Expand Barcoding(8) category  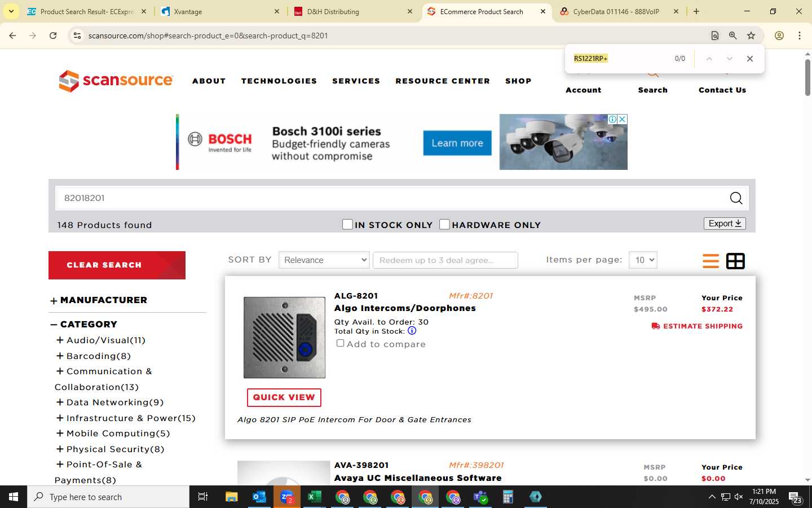point(60,356)
